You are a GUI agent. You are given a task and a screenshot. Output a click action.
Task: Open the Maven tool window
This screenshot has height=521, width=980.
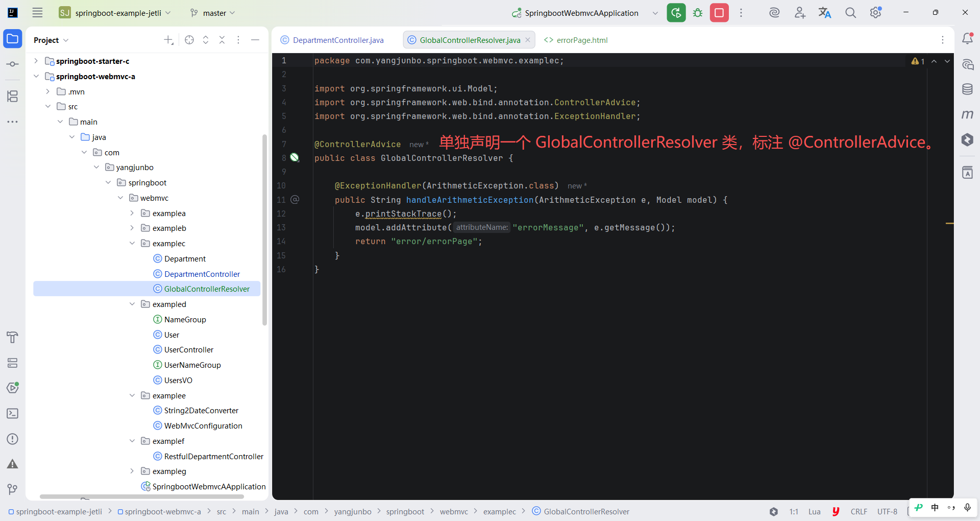[x=967, y=114]
